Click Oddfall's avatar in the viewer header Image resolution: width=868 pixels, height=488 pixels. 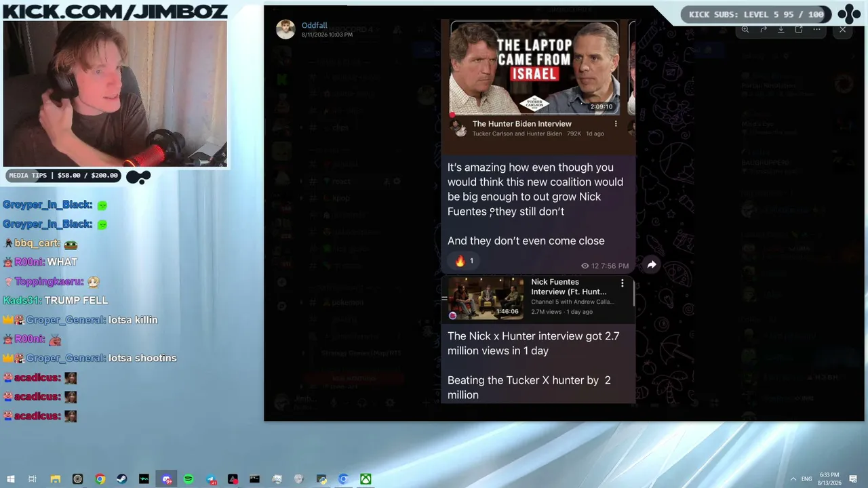(285, 29)
